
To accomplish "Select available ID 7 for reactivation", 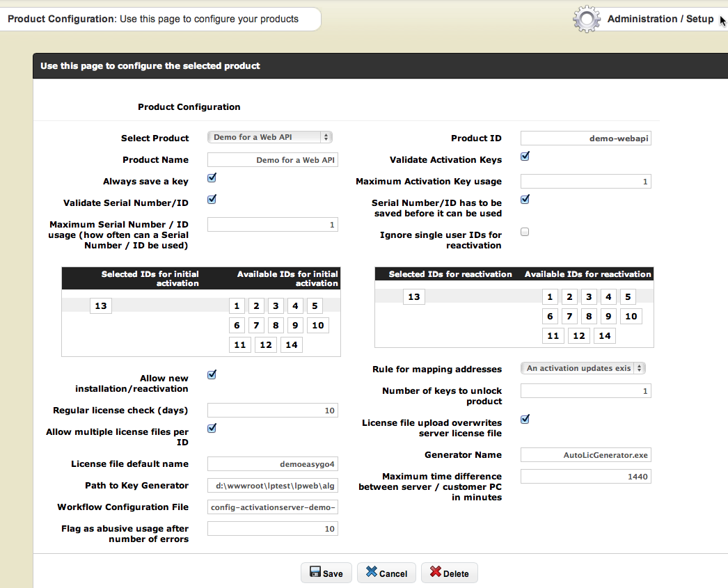I will point(570,317).
